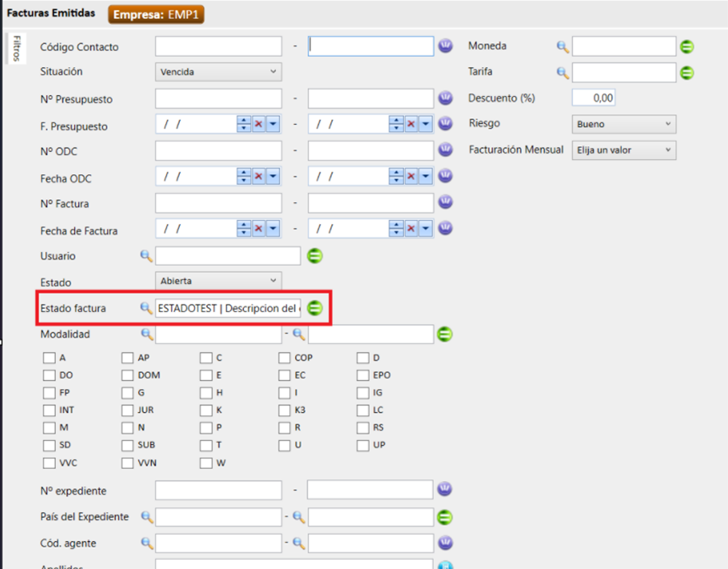Screen dimensions: 728x569
Task: Click the green icon next to Estado factura
Action: coord(315,308)
